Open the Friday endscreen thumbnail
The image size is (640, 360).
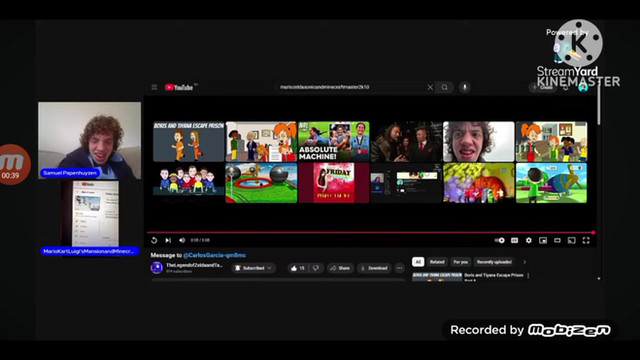tap(334, 183)
